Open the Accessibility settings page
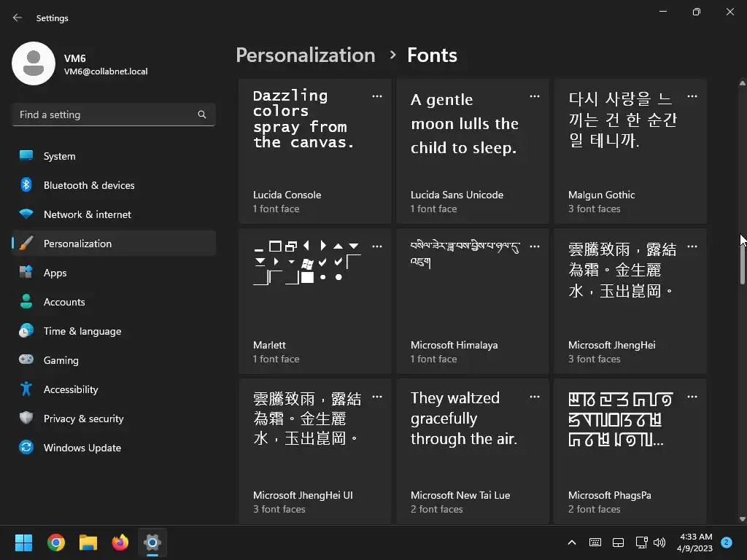 tap(114, 389)
